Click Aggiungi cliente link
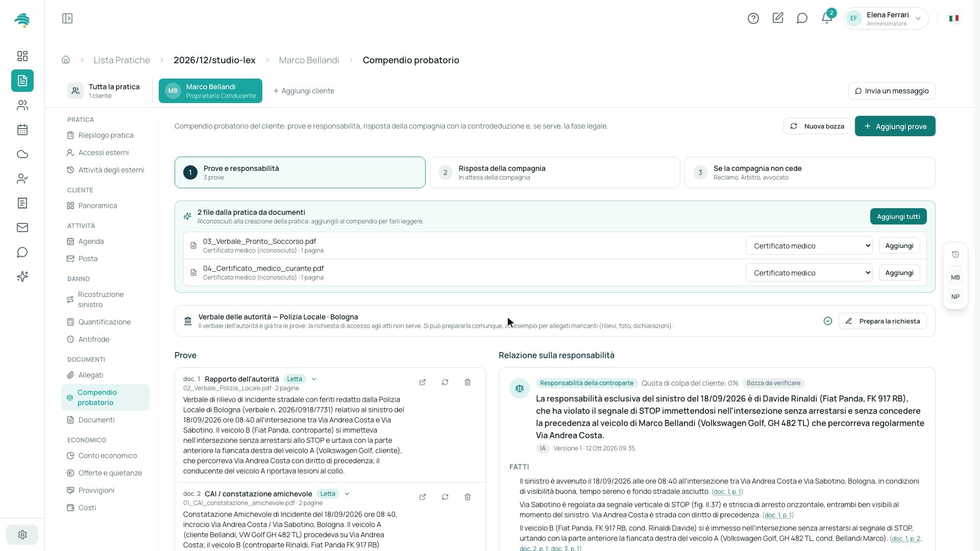Viewport: 980px width, 551px height. pyautogui.click(x=304, y=91)
